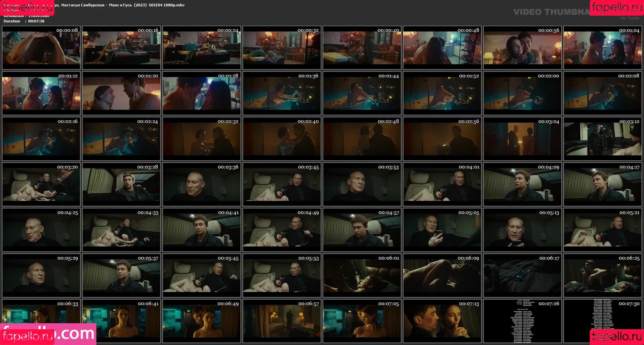The image size is (644, 345).
Task: Select the thumbnail stamped 00:01:28
Action: pos(202,93)
